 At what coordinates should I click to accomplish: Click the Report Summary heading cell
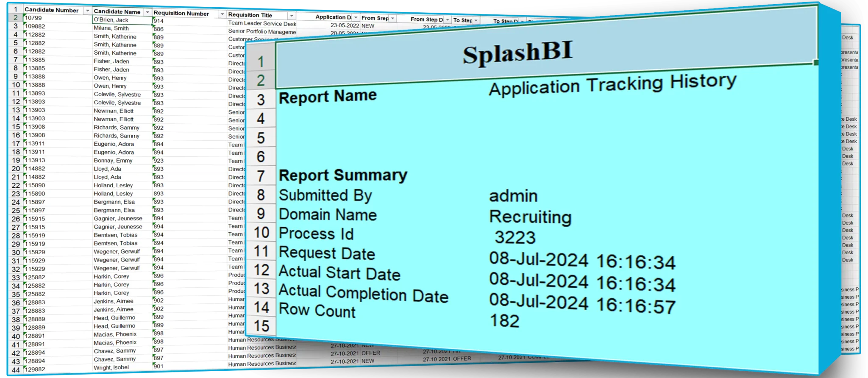(x=343, y=175)
